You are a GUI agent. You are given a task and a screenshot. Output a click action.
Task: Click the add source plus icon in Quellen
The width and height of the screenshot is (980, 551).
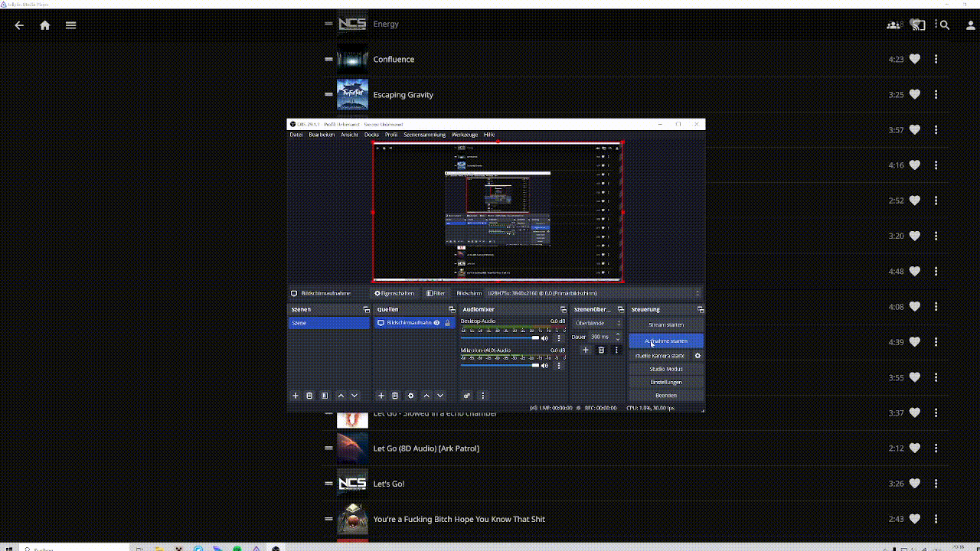click(381, 396)
